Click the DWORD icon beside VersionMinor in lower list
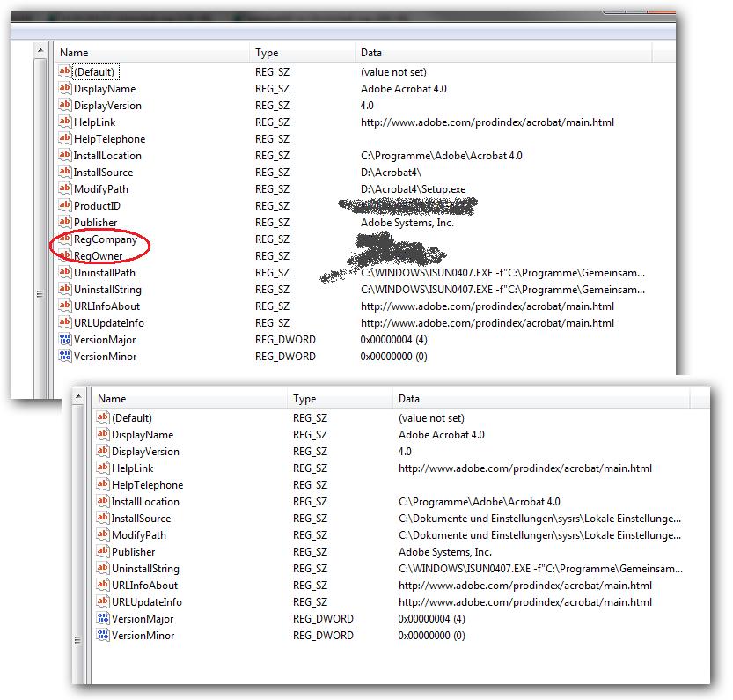The height and width of the screenshot is (700, 733). pos(102,635)
